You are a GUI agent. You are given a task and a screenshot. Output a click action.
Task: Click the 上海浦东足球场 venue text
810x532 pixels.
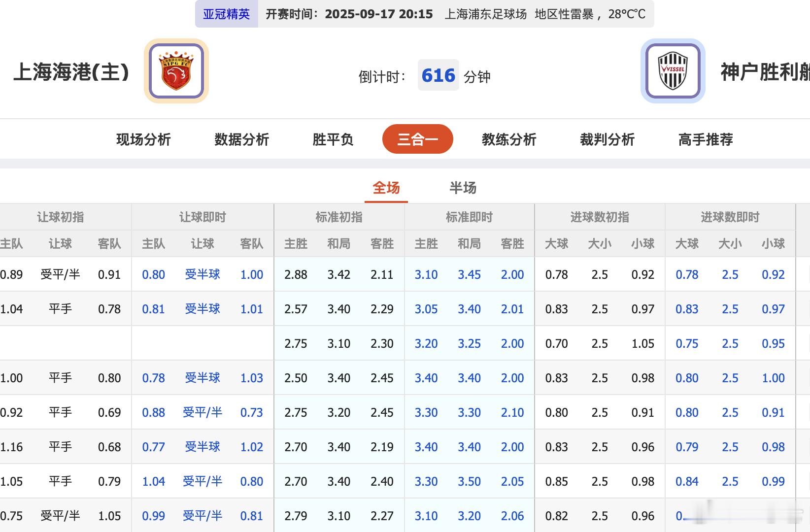point(486,14)
